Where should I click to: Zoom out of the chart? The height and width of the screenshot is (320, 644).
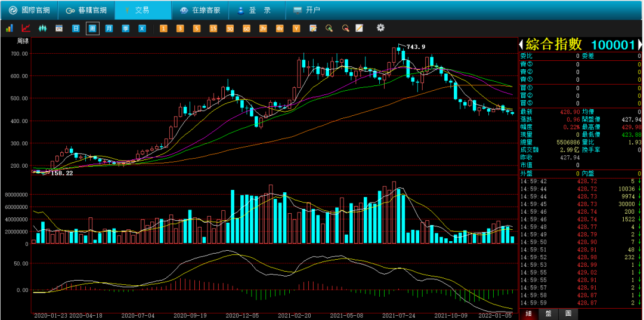click(x=346, y=29)
